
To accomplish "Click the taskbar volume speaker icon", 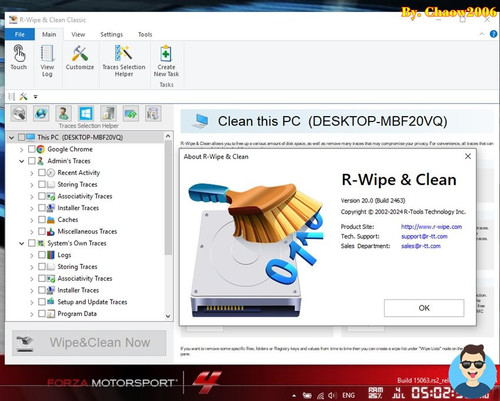I will 332,395.
